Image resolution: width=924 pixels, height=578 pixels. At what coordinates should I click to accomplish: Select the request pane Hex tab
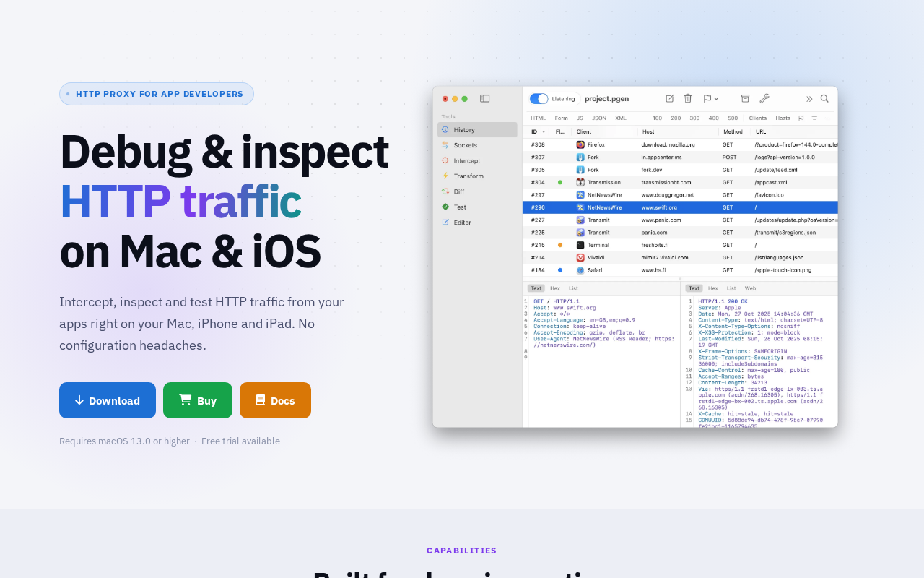[555, 288]
